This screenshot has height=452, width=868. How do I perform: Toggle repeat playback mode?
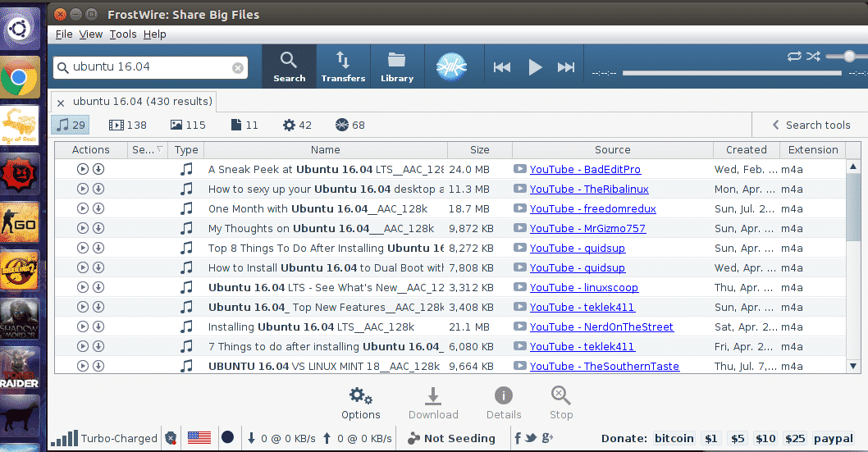[793, 56]
